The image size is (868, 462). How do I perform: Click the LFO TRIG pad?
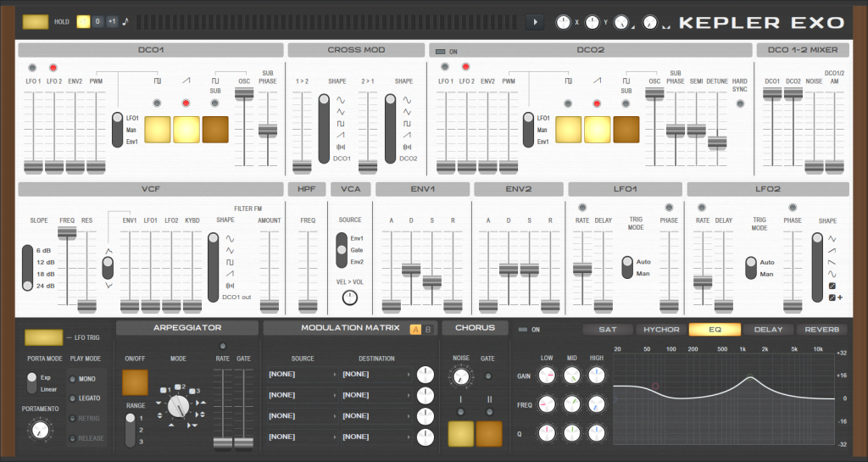pyautogui.click(x=44, y=337)
